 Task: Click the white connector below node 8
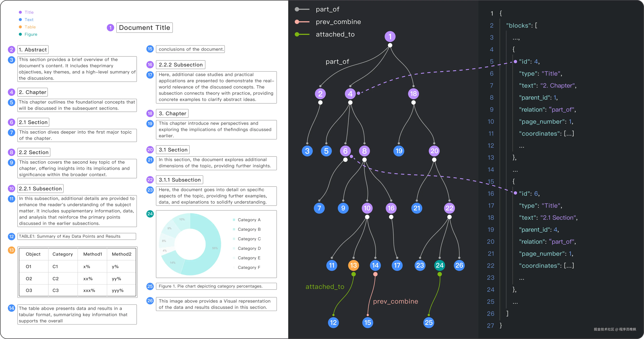coord(364,160)
